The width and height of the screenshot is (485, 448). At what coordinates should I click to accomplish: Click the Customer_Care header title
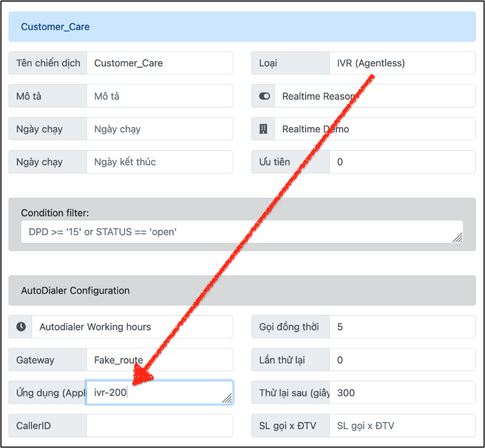(x=55, y=27)
